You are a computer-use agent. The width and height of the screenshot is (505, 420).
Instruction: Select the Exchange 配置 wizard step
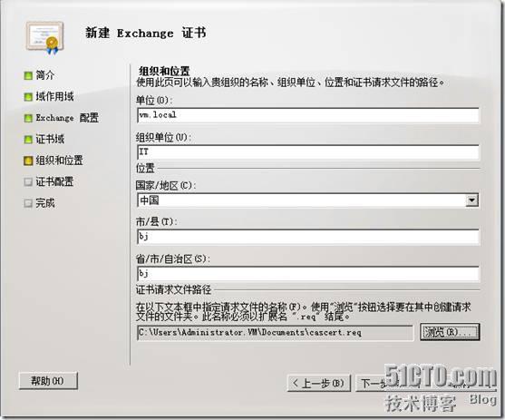(67, 118)
